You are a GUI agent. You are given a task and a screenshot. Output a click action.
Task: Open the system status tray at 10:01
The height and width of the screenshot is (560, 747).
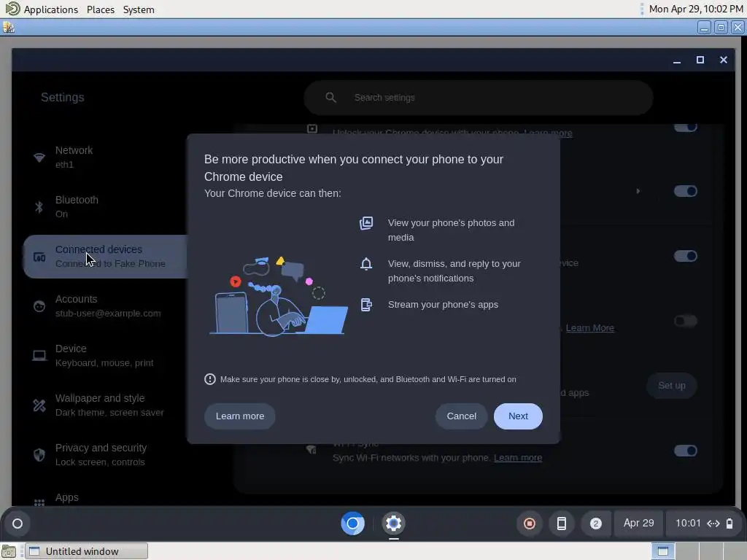click(704, 524)
